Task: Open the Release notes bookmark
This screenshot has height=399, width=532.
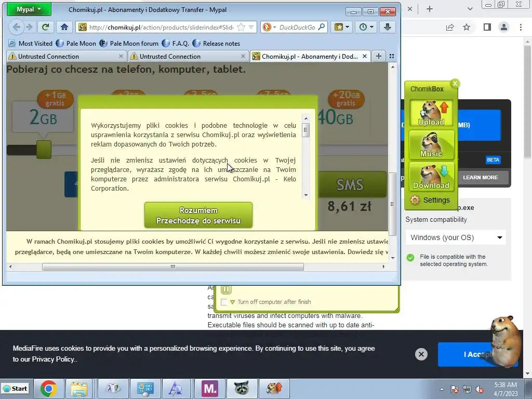Action: [x=216, y=44]
